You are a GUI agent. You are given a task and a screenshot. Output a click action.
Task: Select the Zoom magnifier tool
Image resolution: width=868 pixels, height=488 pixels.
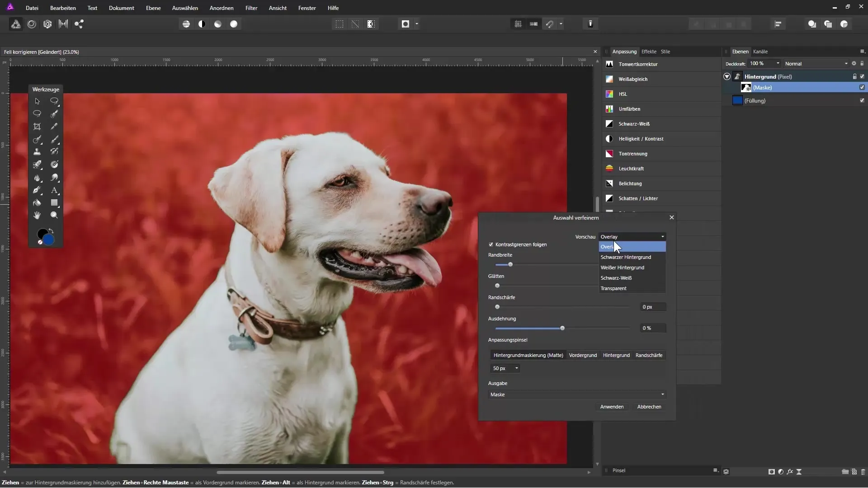[54, 216]
